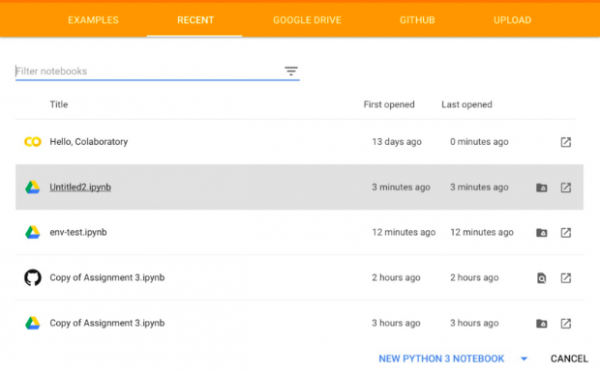The height and width of the screenshot is (373, 600).
Task: Open the Hello, Colaboratory notebook
Action: point(88,142)
